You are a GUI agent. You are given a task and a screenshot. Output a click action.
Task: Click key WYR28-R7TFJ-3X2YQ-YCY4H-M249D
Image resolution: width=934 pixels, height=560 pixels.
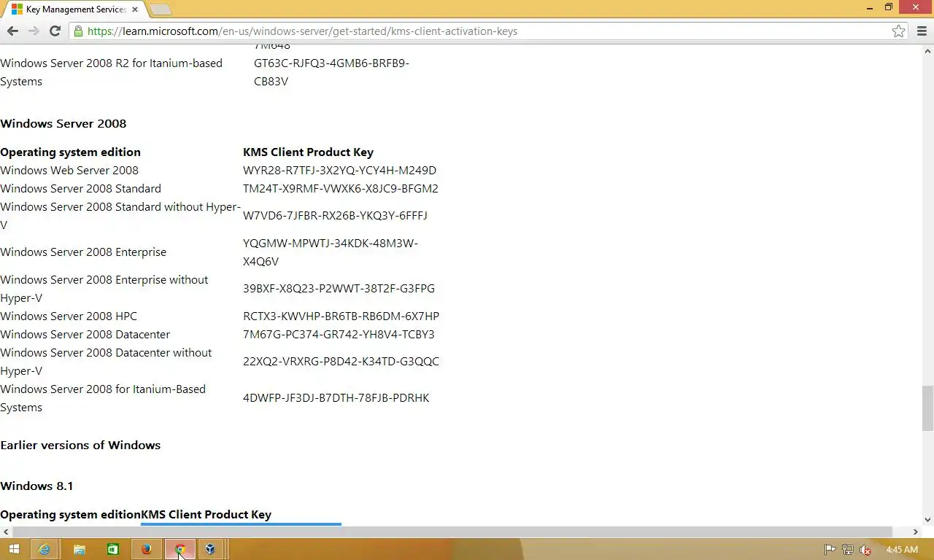pos(339,170)
